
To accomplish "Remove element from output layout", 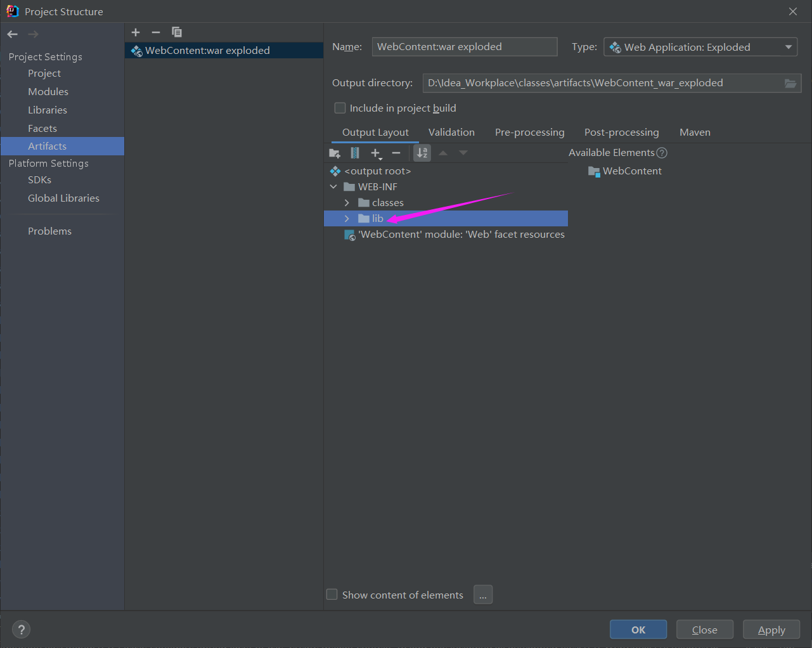I will [396, 153].
